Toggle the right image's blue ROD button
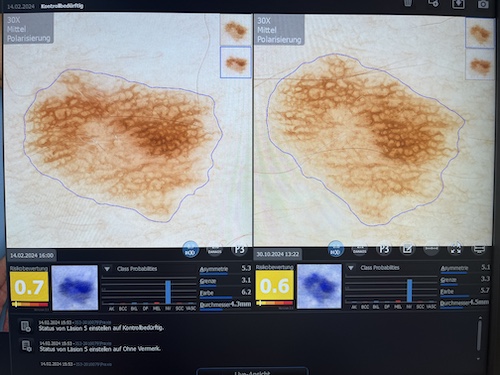The height and width of the screenshot is (375, 500). coord(335,249)
